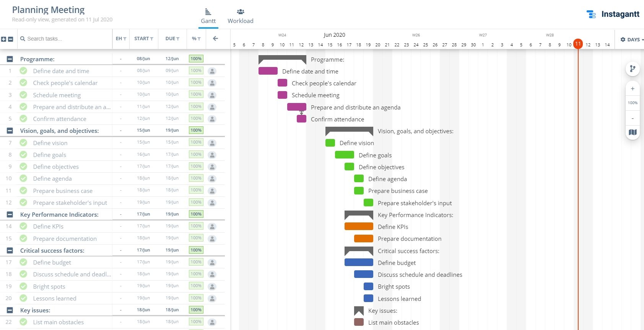Zoom in with the plus button
Viewport: 644px width, 330px height.
pyautogui.click(x=633, y=89)
